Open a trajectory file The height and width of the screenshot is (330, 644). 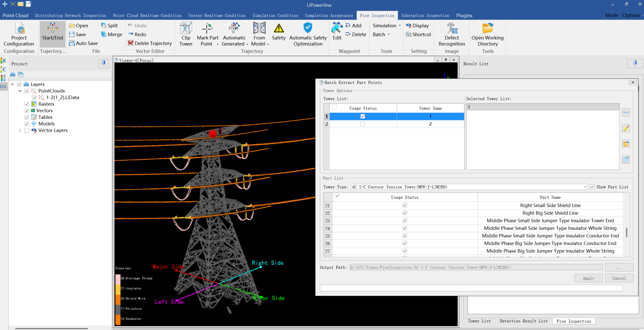tap(78, 26)
